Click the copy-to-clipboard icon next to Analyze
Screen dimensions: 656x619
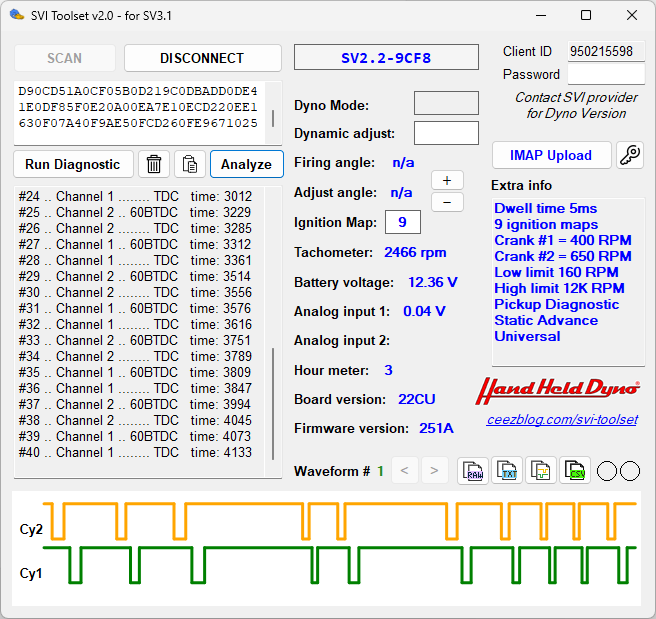click(190, 164)
